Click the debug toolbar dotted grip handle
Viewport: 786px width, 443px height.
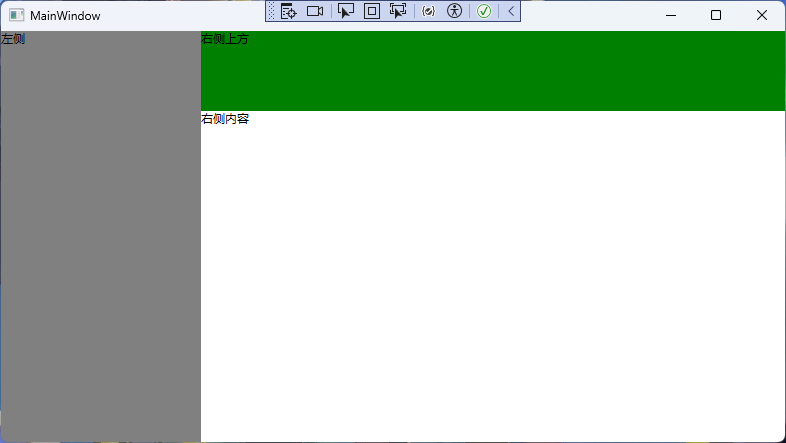(x=271, y=11)
